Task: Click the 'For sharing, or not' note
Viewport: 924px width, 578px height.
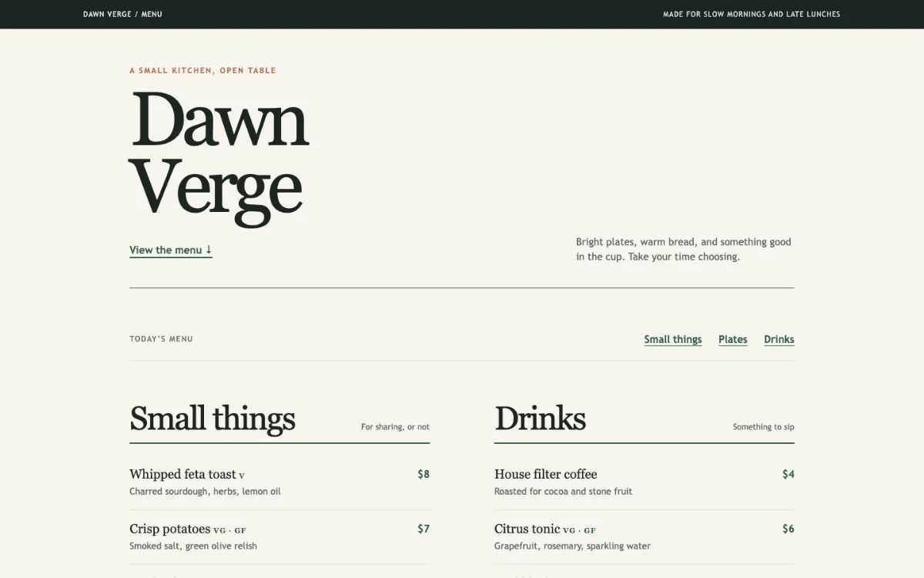Action: pyautogui.click(x=395, y=427)
